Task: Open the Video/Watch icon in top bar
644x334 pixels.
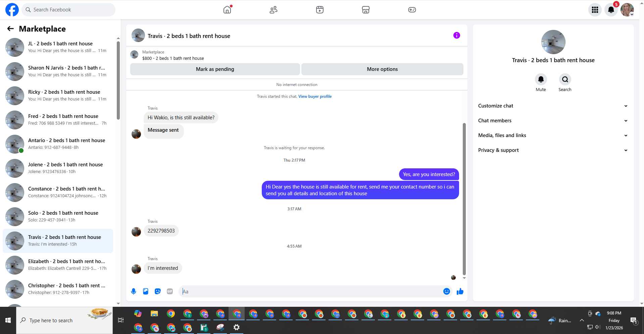Action: 320,10
